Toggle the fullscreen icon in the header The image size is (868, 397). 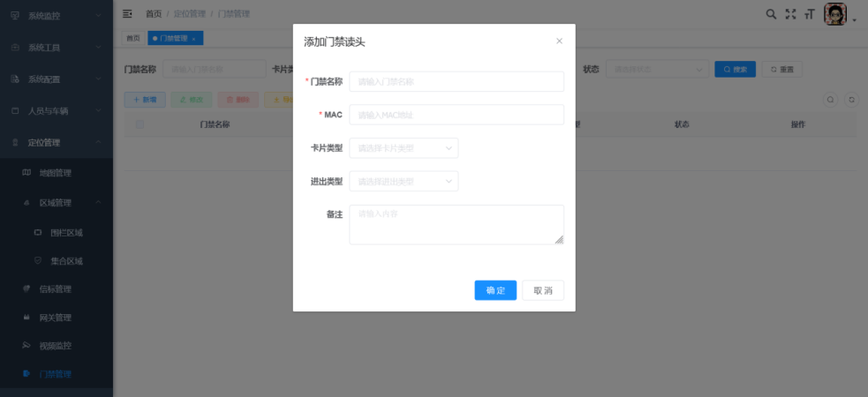click(x=790, y=14)
